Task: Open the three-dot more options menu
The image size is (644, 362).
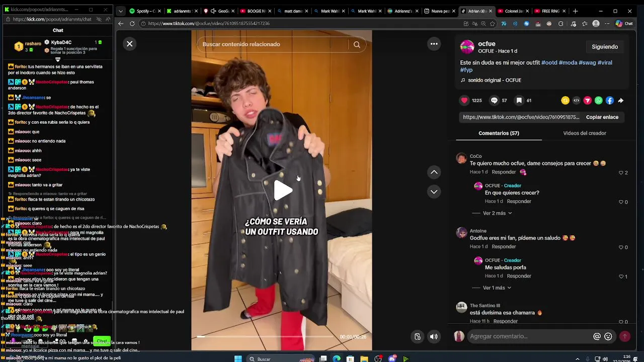Action: click(x=434, y=44)
